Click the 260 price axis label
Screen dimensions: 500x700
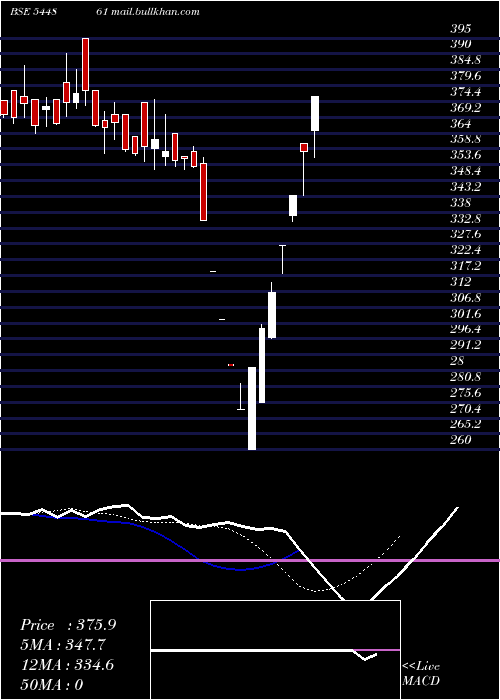[x=461, y=440]
